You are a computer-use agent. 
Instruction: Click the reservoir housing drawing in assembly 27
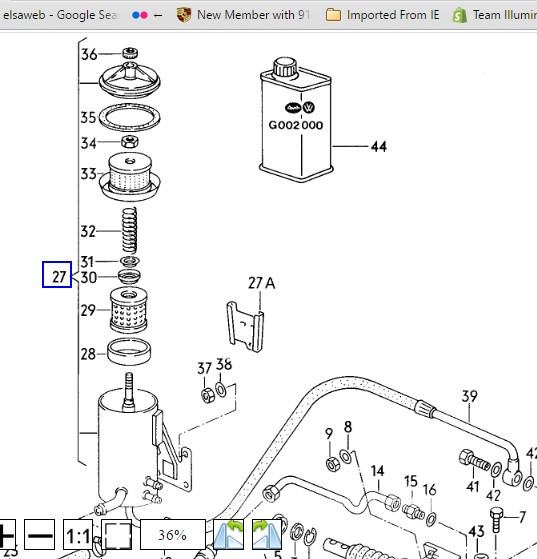click(x=144, y=444)
